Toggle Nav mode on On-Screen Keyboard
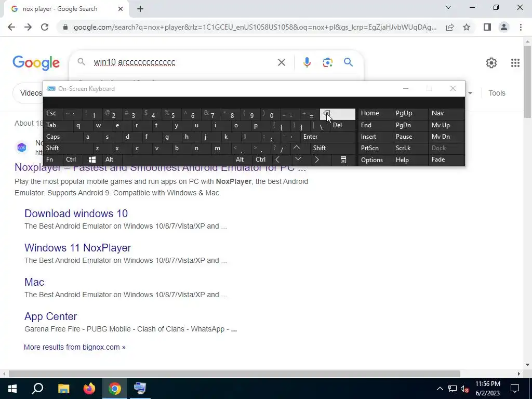This screenshot has height=399, width=532. [446, 113]
